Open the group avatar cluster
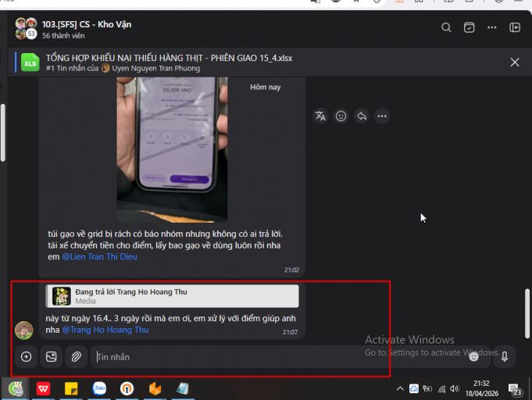Image resolution: width=532 pixels, height=400 pixels. click(26, 28)
